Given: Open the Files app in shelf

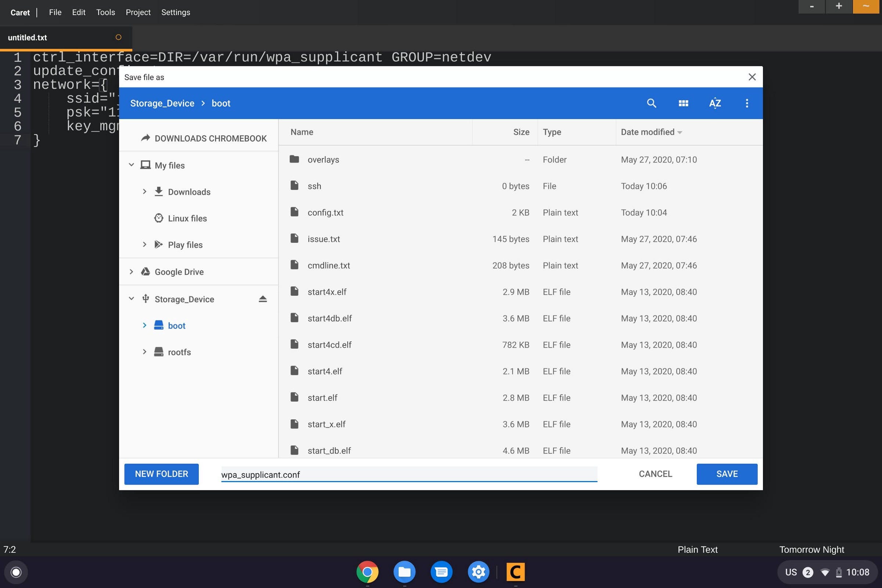Looking at the screenshot, I should pos(404,572).
